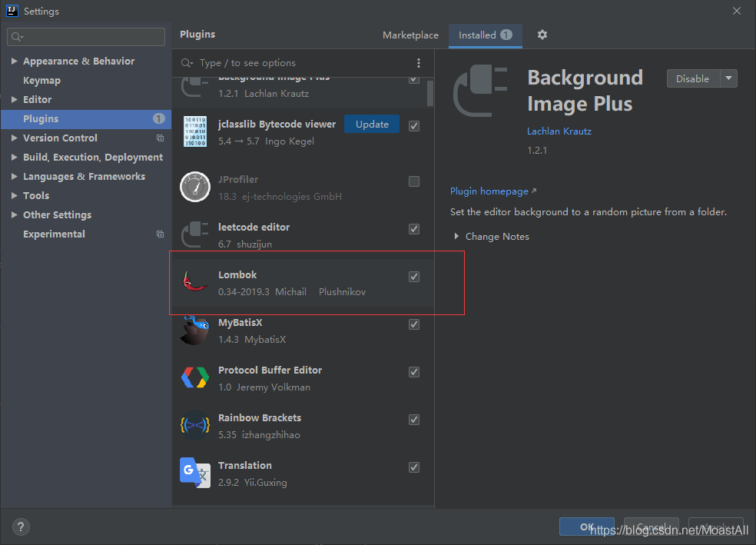Click the plugin list vertical scrollbar
The height and width of the screenshot is (545, 756).
(x=430, y=92)
